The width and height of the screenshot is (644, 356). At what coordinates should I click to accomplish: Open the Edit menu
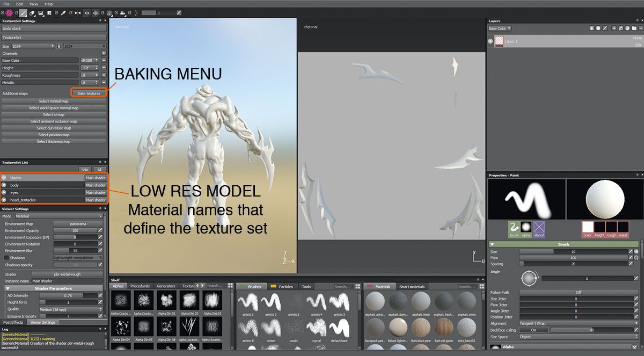pyautogui.click(x=19, y=3)
